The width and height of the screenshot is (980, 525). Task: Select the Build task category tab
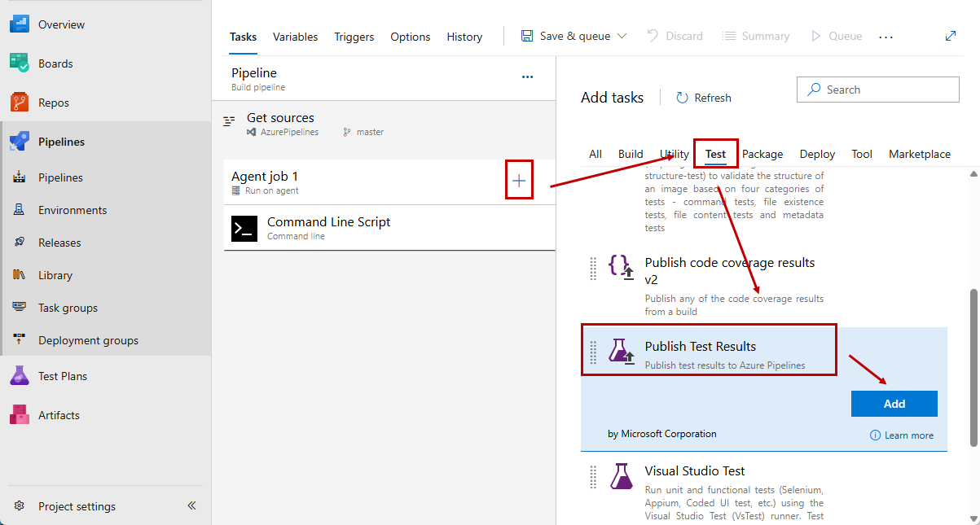(x=631, y=154)
